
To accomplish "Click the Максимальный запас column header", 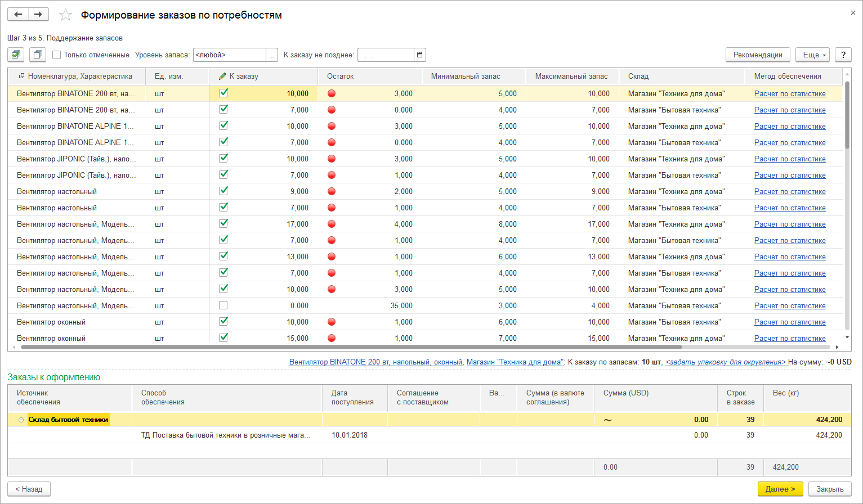I will pos(573,76).
